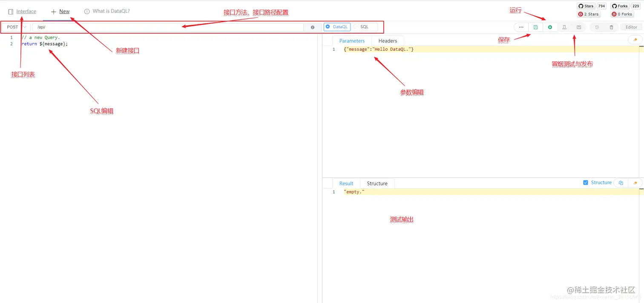Click the info icon beside API path
The height and width of the screenshot is (303, 644).
point(313,27)
